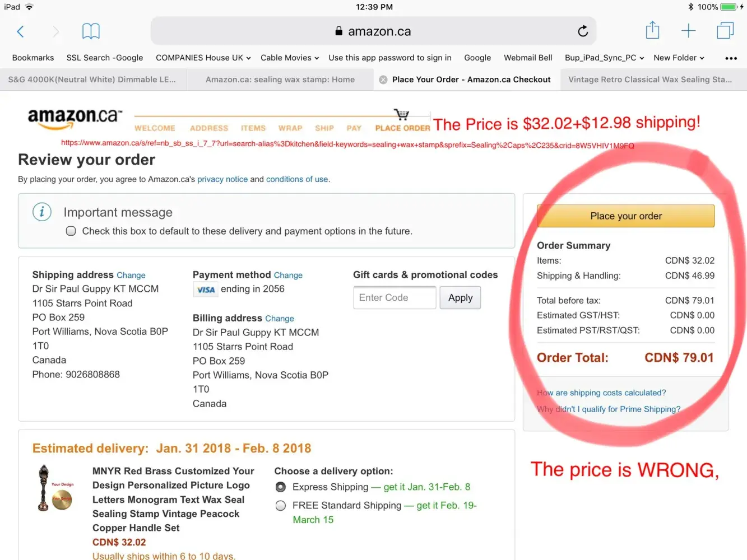Check the default delivery options box

71,231
